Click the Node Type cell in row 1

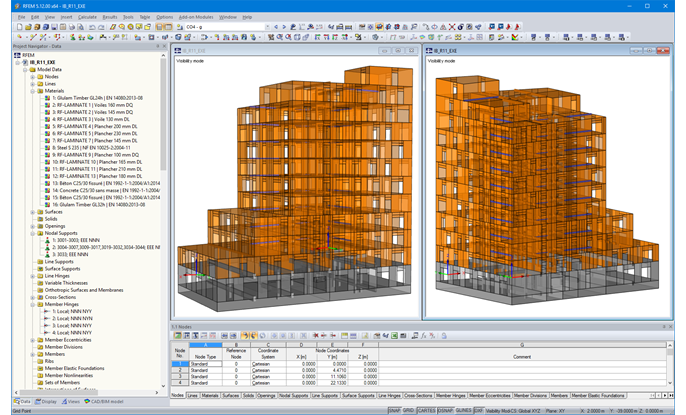[x=206, y=364]
